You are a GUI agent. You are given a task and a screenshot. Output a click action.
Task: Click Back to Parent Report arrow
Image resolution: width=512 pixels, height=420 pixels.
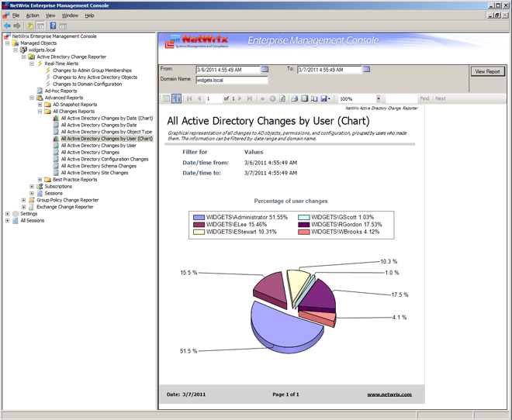tap(262, 98)
